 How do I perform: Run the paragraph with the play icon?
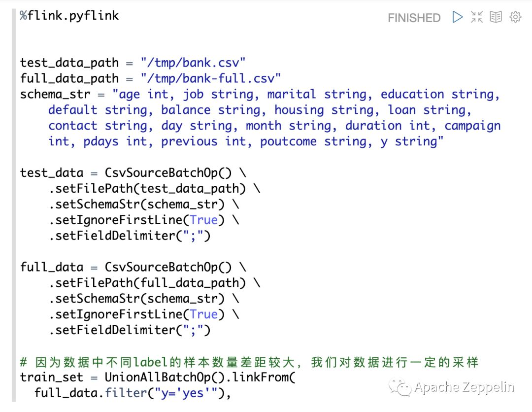(457, 17)
